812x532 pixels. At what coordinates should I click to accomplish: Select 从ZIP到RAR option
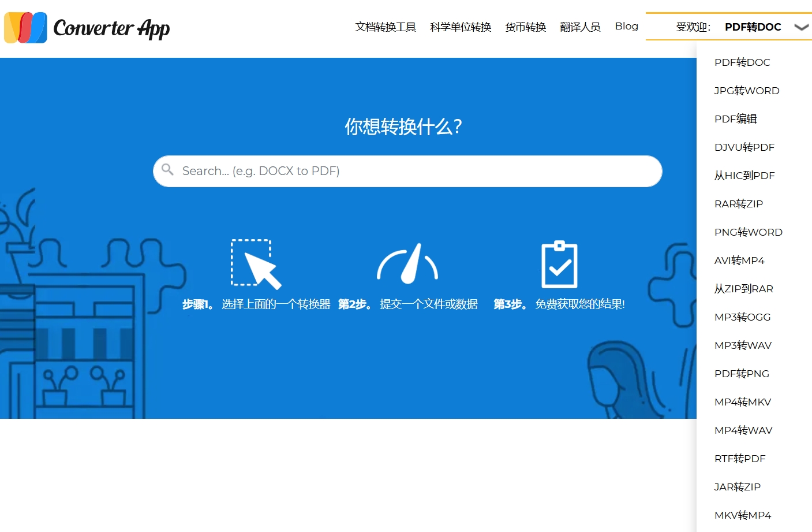(x=744, y=289)
